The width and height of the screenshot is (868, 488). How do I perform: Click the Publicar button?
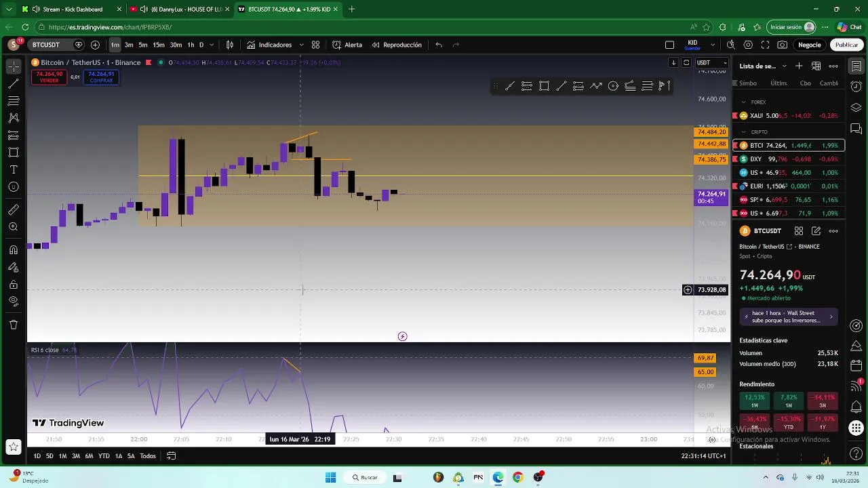coord(846,45)
